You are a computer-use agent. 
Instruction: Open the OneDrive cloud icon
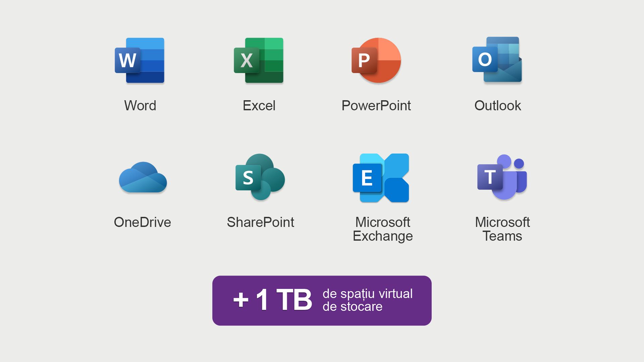pyautogui.click(x=143, y=177)
